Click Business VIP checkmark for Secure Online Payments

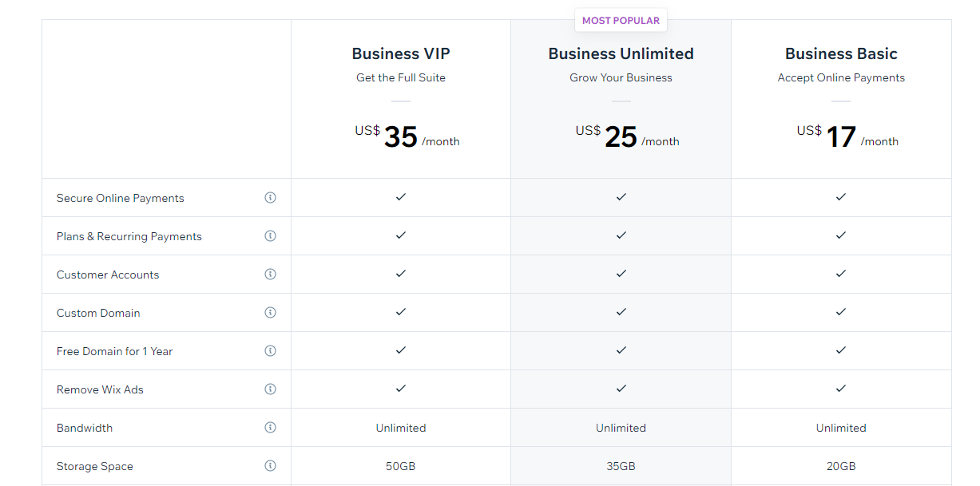401,196
